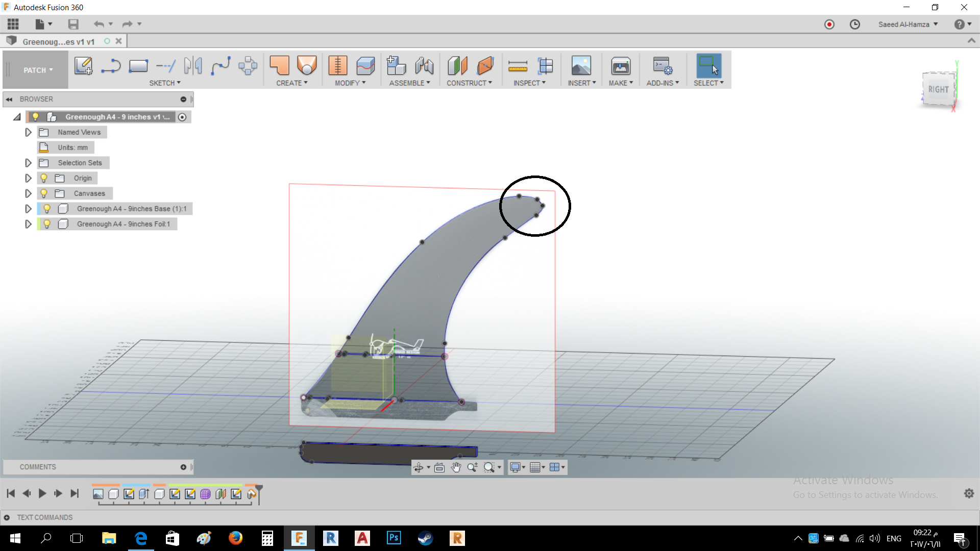Open the Measure tool under Inspect
This screenshot has height=551, width=980.
518,66
